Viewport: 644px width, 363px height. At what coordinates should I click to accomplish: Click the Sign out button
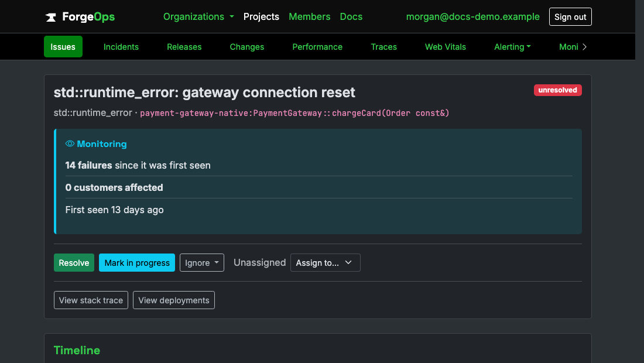pyautogui.click(x=570, y=17)
